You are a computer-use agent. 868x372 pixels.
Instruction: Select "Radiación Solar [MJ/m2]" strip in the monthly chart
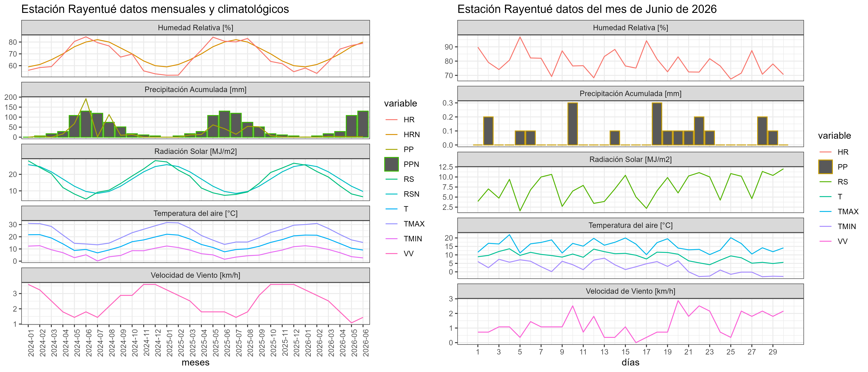pyautogui.click(x=195, y=152)
